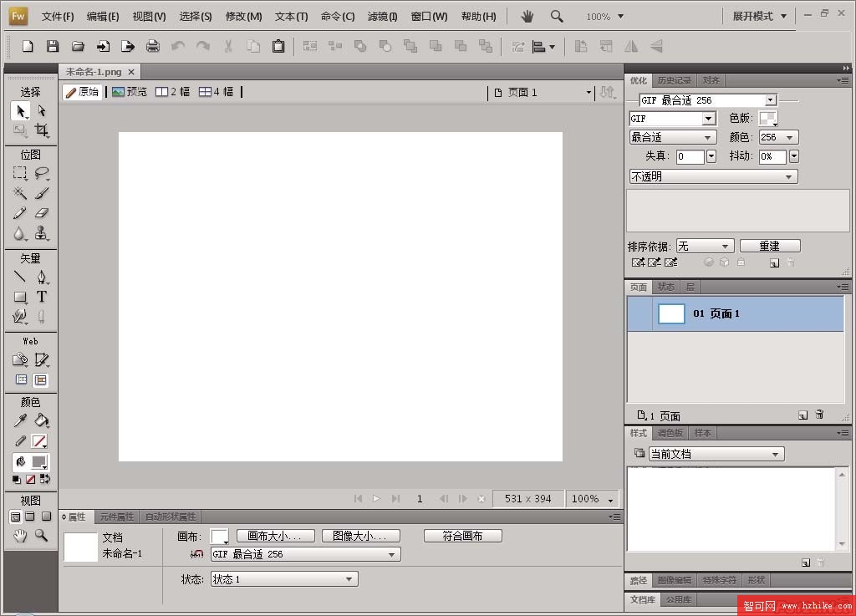The height and width of the screenshot is (616, 856).
Task: Select the Zoom tool in the tools panel
Action: [41, 536]
